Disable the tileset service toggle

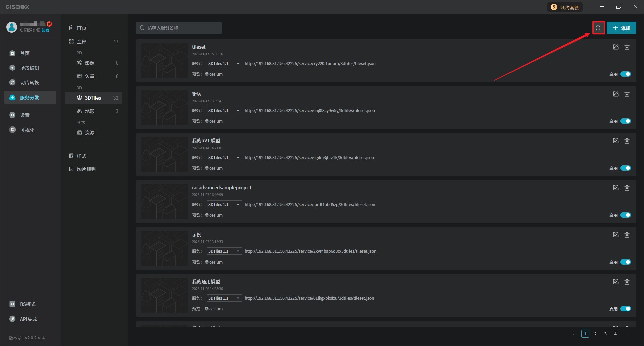pyautogui.click(x=625, y=74)
